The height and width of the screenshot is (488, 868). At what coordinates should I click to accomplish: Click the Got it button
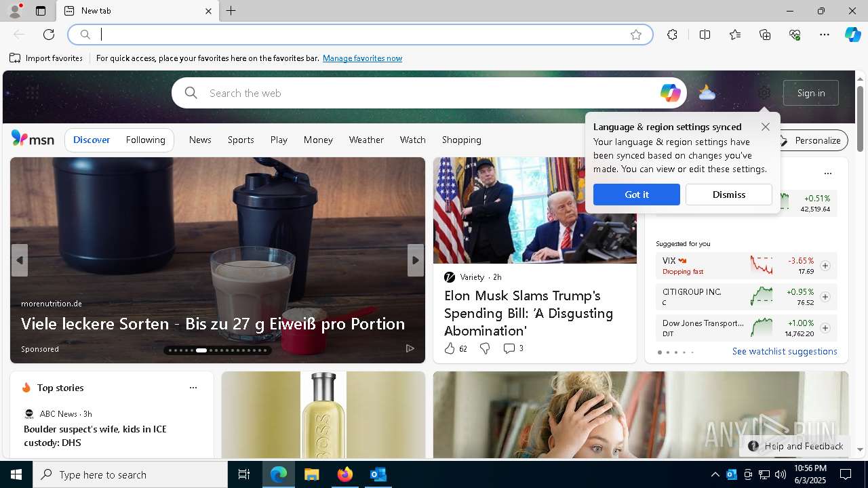[x=637, y=195]
